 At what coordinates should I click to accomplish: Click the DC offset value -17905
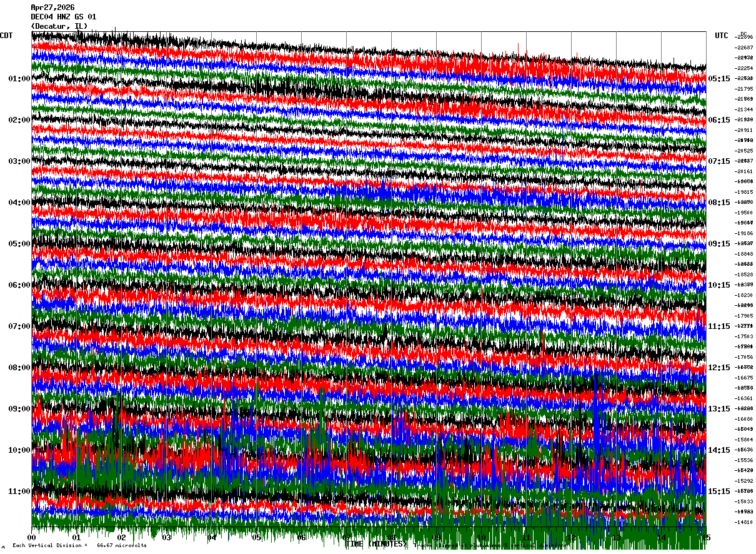745,316
